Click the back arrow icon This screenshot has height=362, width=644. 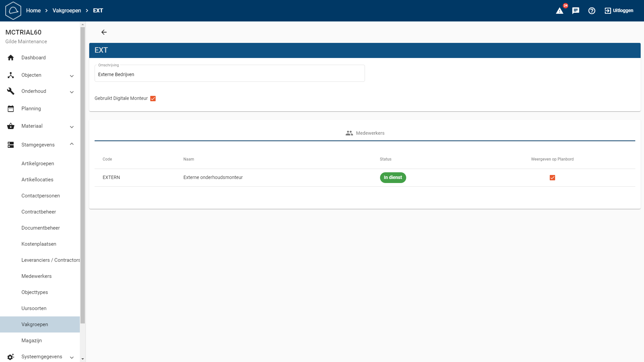click(x=104, y=32)
